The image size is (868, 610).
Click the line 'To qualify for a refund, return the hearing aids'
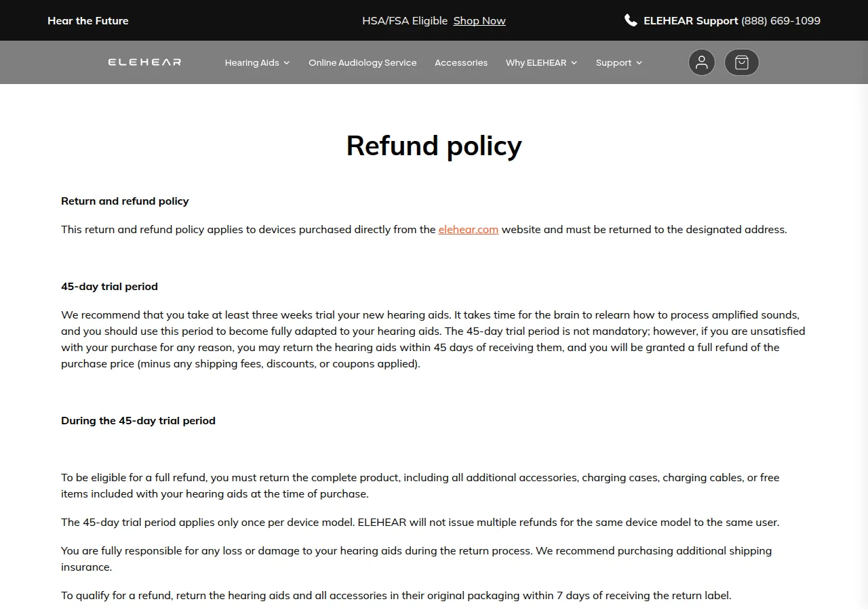[x=396, y=595]
